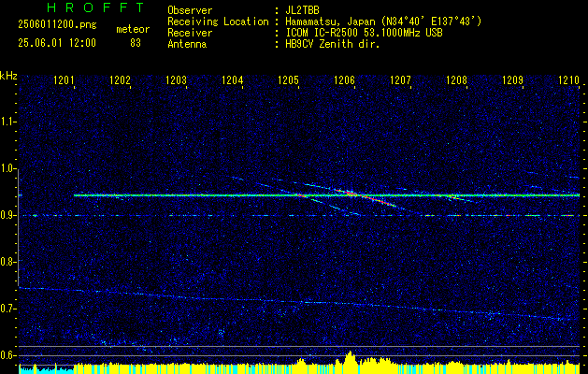The height and width of the screenshot is (374, 588).
Task: Click the meteor label
Action: click(x=133, y=29)
